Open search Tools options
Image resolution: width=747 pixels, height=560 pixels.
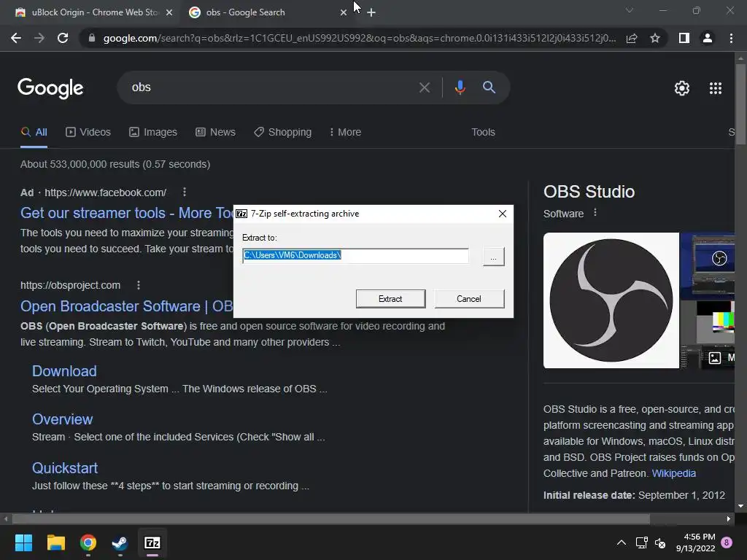tap(483, 132)
